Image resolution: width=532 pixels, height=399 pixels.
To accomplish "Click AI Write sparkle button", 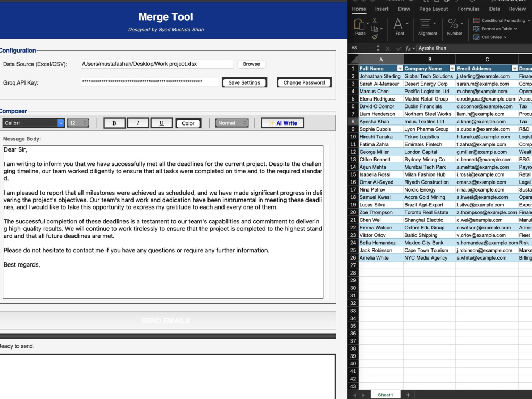I will point(282,123).
